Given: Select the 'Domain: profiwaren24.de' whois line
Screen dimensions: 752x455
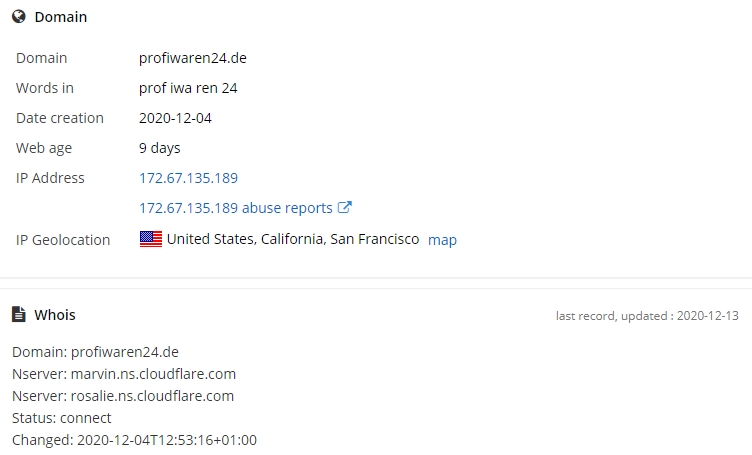Looking at the screenshot, I should point(95,352).
